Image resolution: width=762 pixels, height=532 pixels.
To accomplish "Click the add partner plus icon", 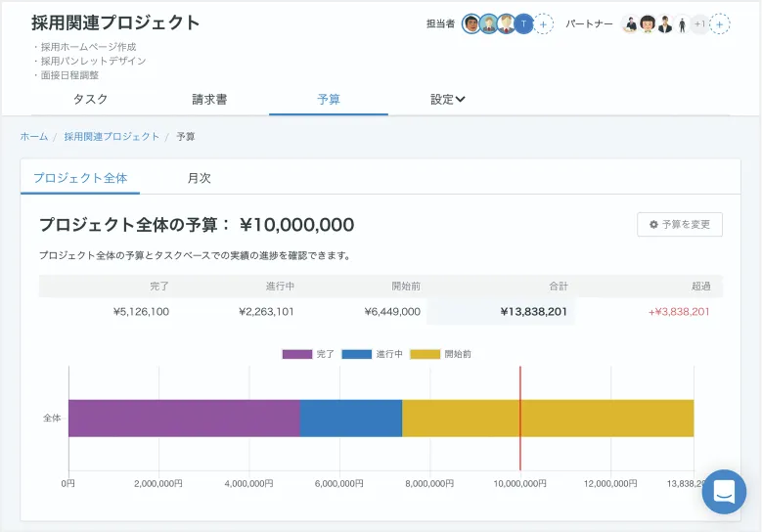I will coord(720,24).
